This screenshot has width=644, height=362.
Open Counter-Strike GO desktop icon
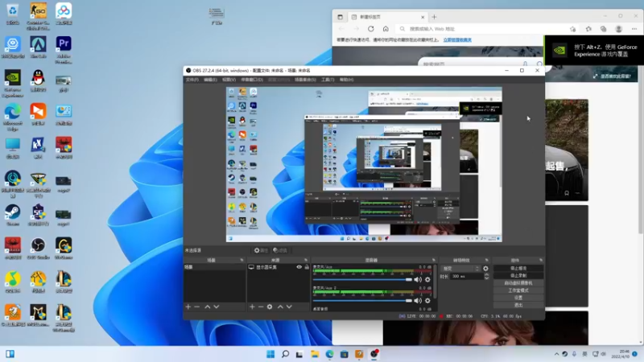coord(38,16)
